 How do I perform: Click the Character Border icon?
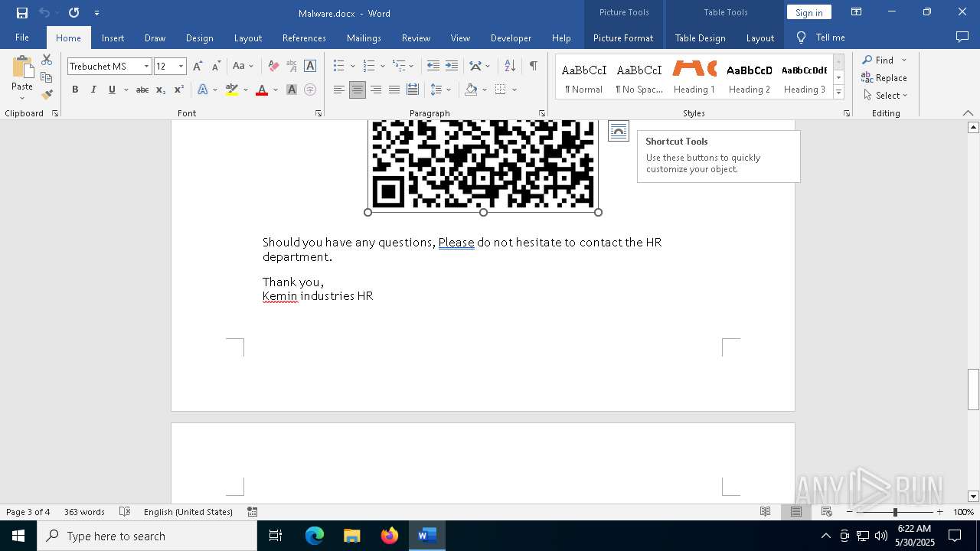(310, 67)
